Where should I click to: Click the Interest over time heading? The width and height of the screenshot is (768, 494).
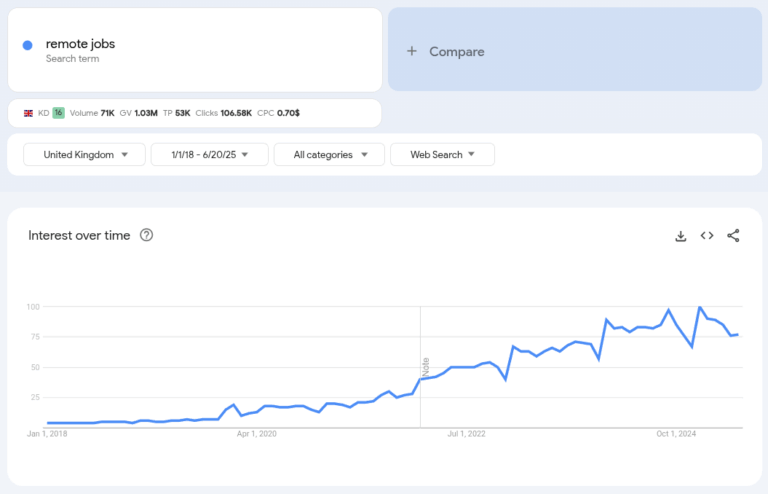[x=79, y=235]
